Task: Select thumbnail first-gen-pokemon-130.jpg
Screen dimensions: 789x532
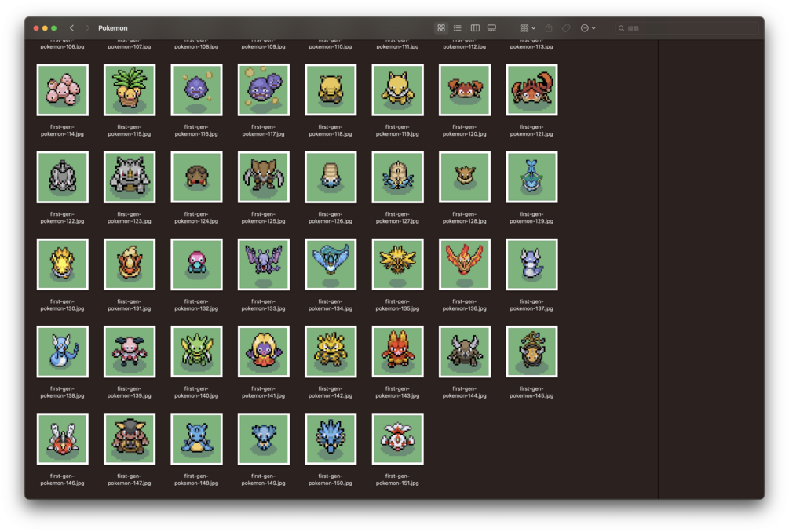Action: pos(62,264)
